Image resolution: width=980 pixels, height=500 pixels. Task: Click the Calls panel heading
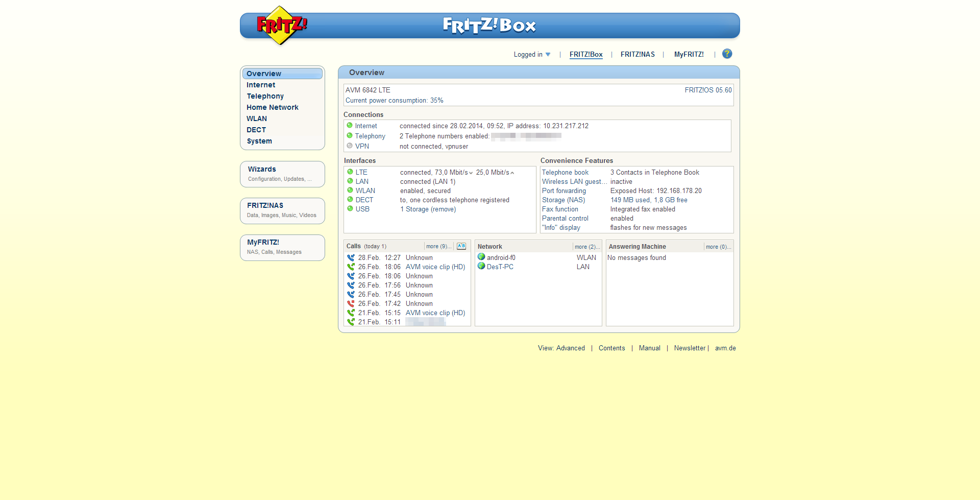[353, 246]
